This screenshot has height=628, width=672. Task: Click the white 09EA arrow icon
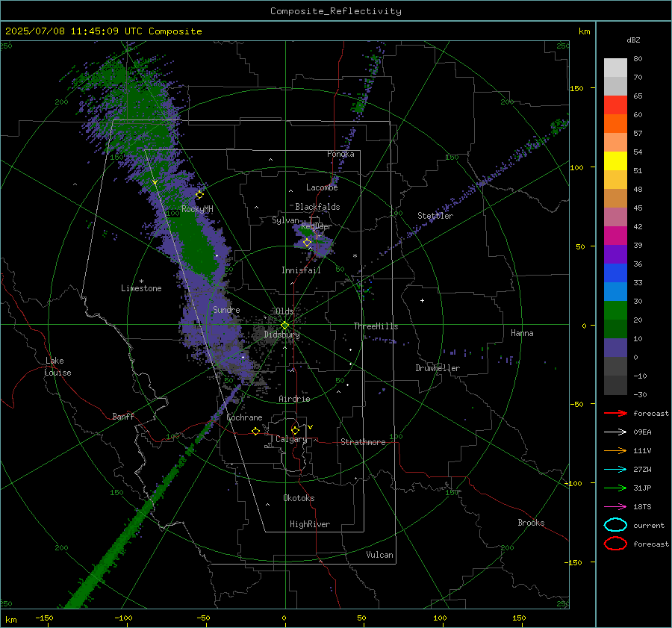point(615,432)
